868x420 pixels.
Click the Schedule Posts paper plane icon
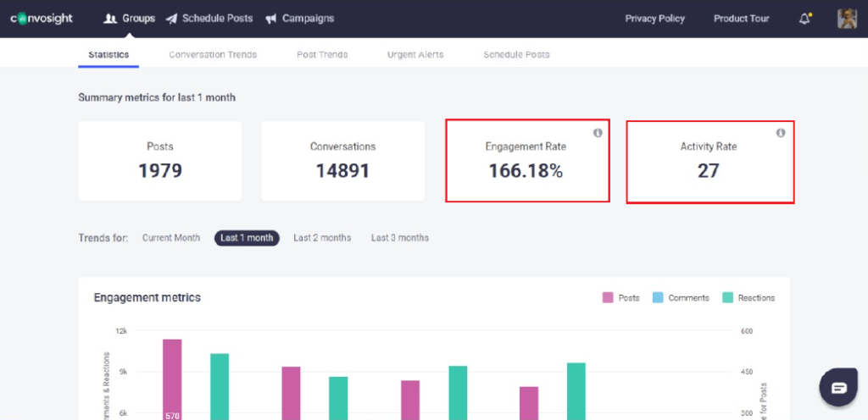tap(171, 19)
